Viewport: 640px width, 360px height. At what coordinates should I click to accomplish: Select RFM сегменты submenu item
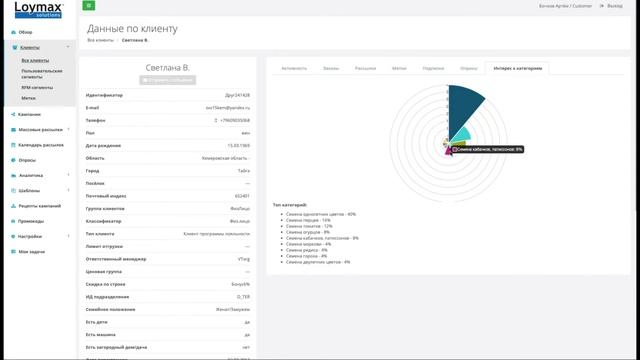pyautogui.click(x=37, y=88)
